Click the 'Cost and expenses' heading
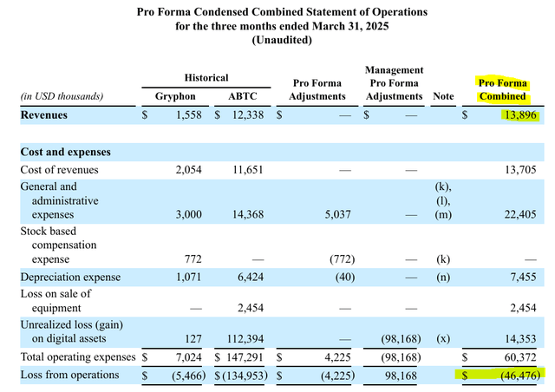The width and height of the screenshot is (555, 392). click(66, 152)
